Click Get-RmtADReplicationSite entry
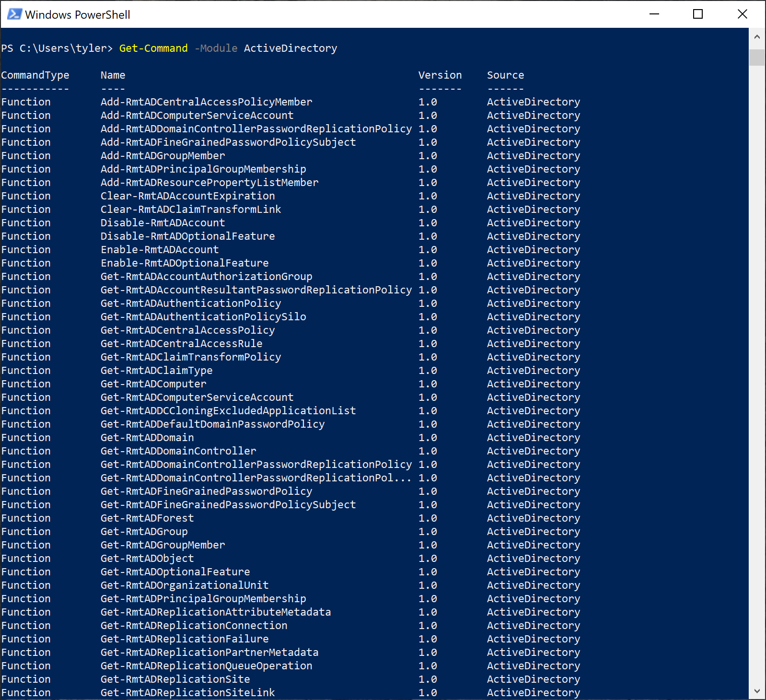Image resolution: width=766 pixels, height=700 pixels. tap(175, 679)
